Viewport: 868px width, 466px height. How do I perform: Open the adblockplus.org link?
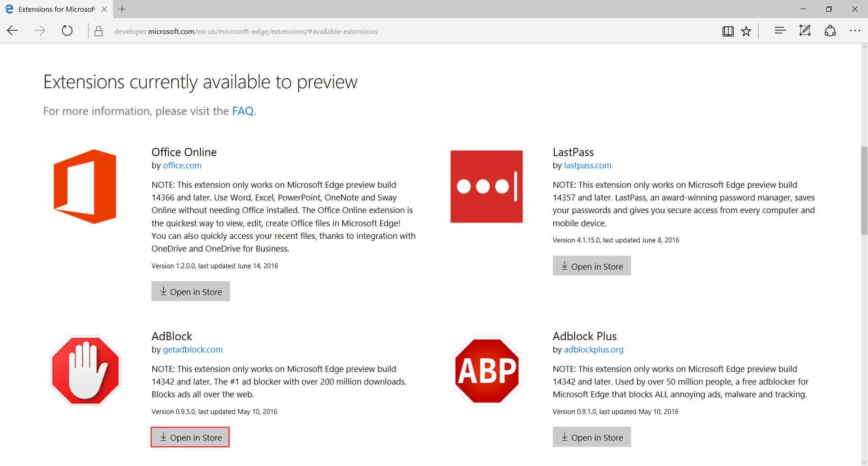point(594,349)
